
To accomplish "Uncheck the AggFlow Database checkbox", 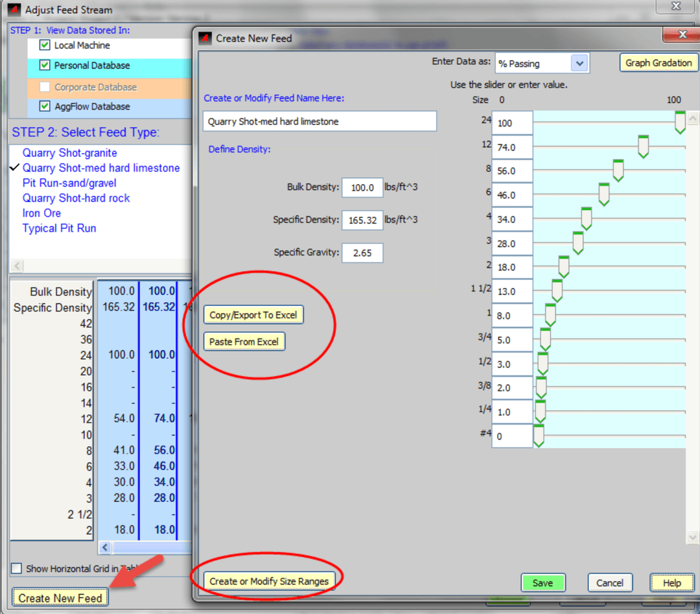I will tap(45, 106).
